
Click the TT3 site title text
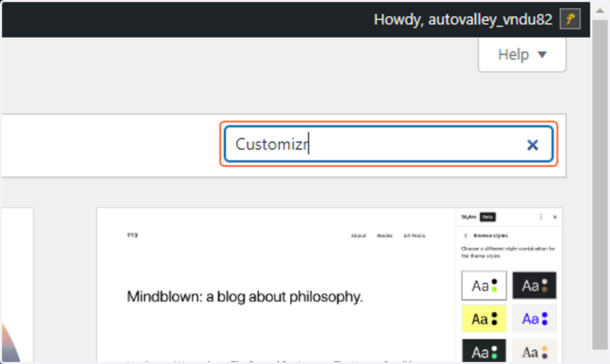click(132, 236)
